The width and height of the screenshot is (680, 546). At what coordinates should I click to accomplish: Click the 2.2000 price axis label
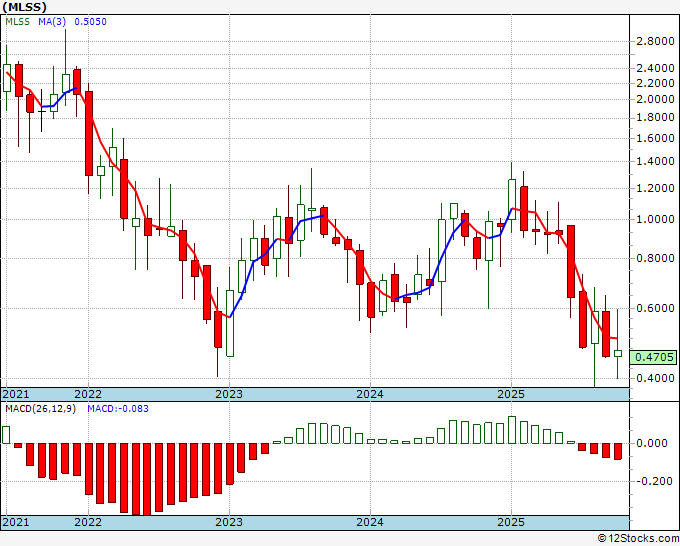point(655,83)
